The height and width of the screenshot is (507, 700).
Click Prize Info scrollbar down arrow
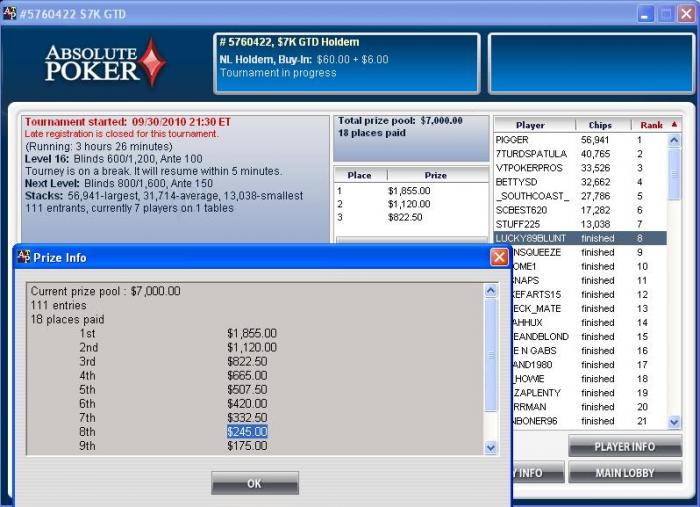491,447
